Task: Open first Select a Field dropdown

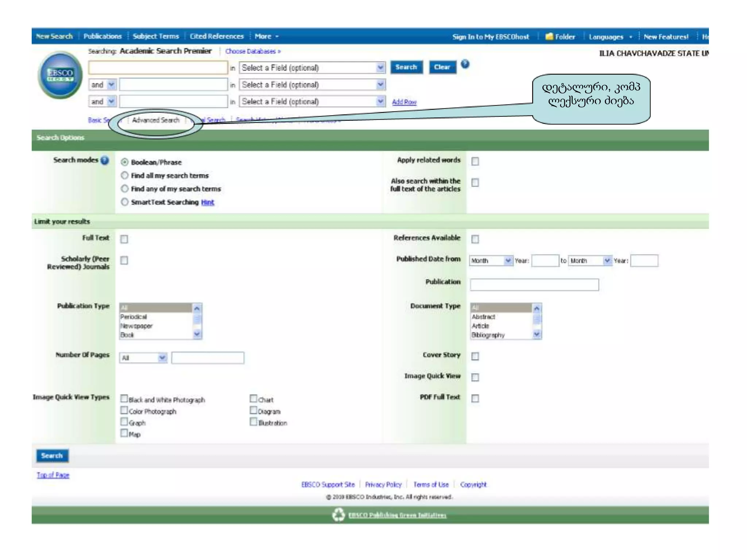Action: tap(312, 68)
